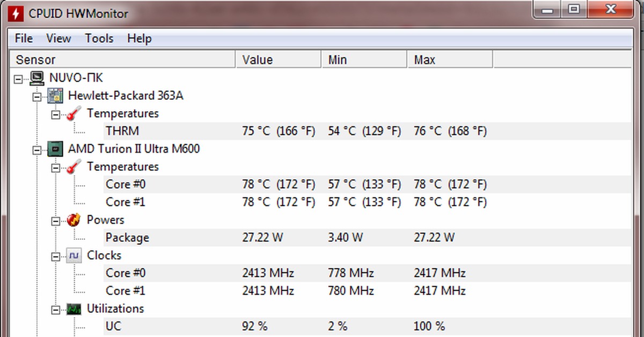Open the View menu

[x=58, y=39]
